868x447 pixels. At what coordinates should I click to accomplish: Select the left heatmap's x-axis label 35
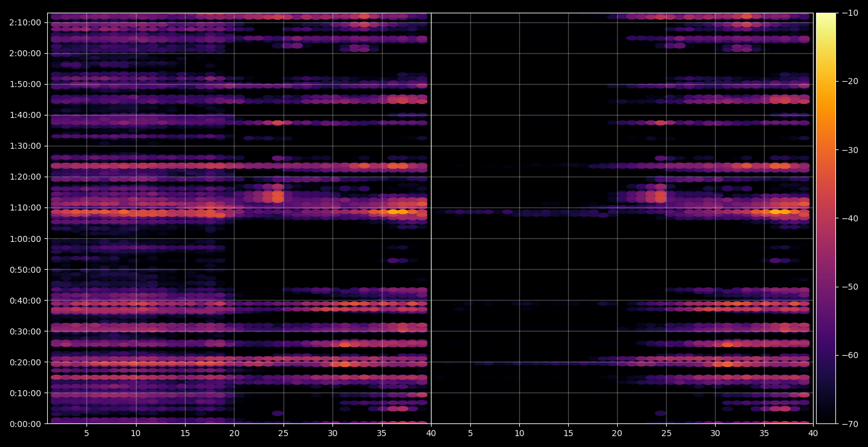(x=382, y=433)
